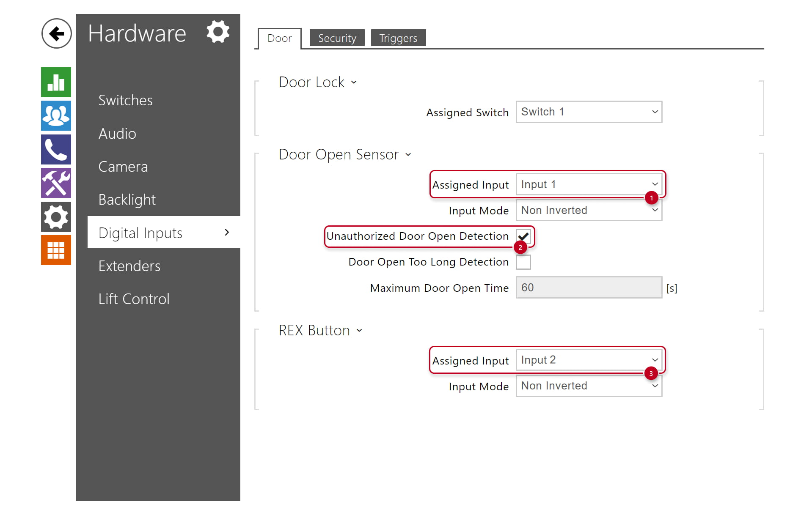
Task: Click the Hardware header gear icon
Action: [218, 32]
